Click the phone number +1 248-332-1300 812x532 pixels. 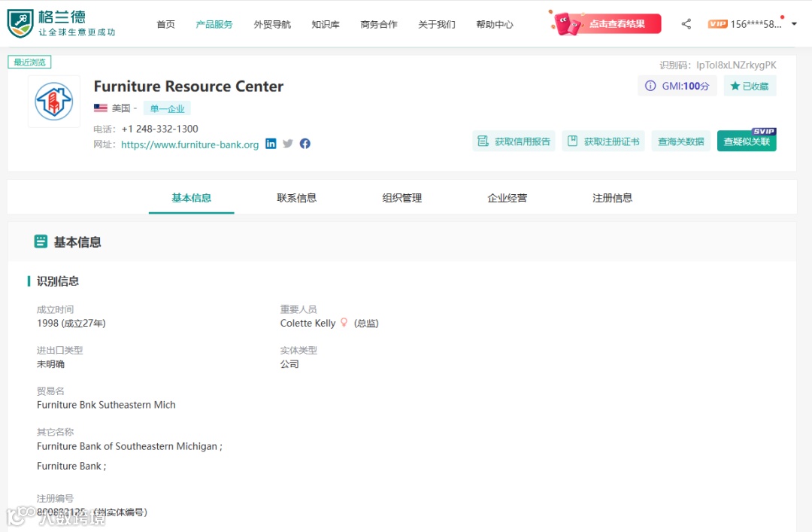(159, 129)
